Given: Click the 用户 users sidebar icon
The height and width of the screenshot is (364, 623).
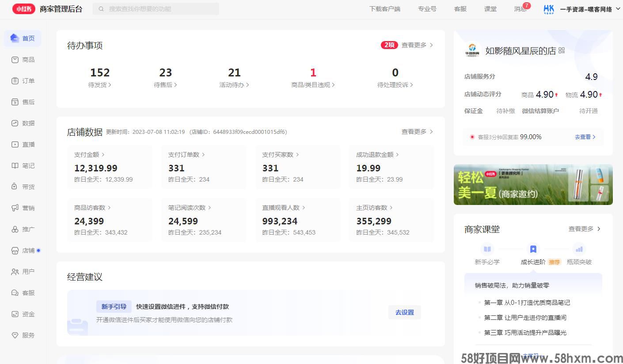Looking at the screenshot, I should (x=15, y=271).
